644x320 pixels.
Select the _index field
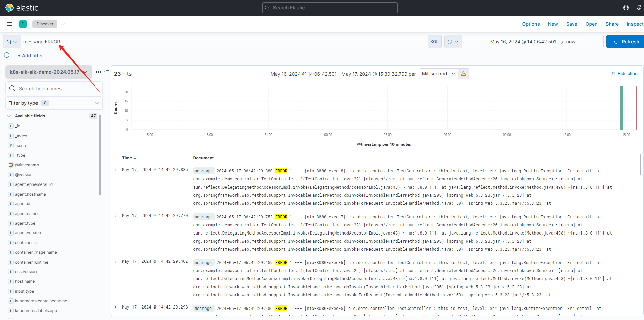pyautogui.click(x=21, y=136)
